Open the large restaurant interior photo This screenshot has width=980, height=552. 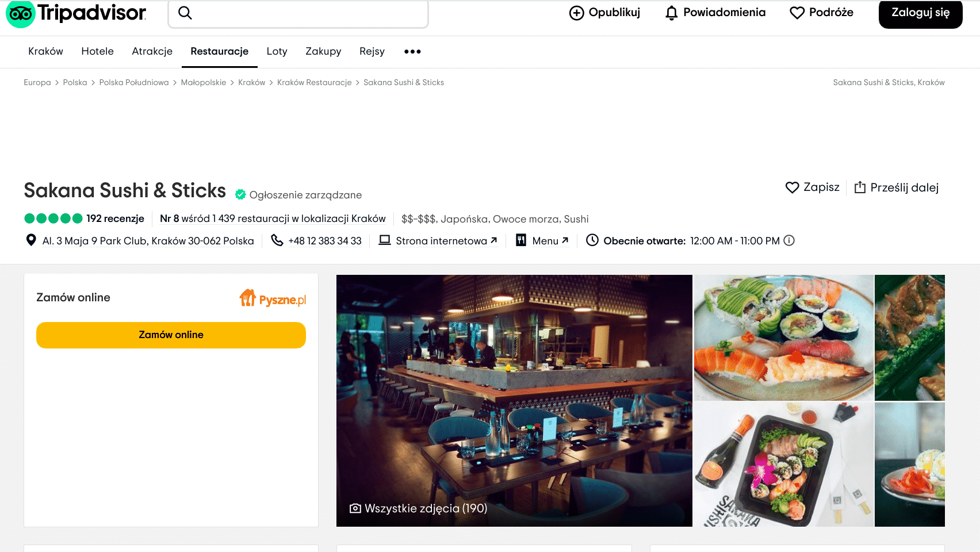[514, 401]
